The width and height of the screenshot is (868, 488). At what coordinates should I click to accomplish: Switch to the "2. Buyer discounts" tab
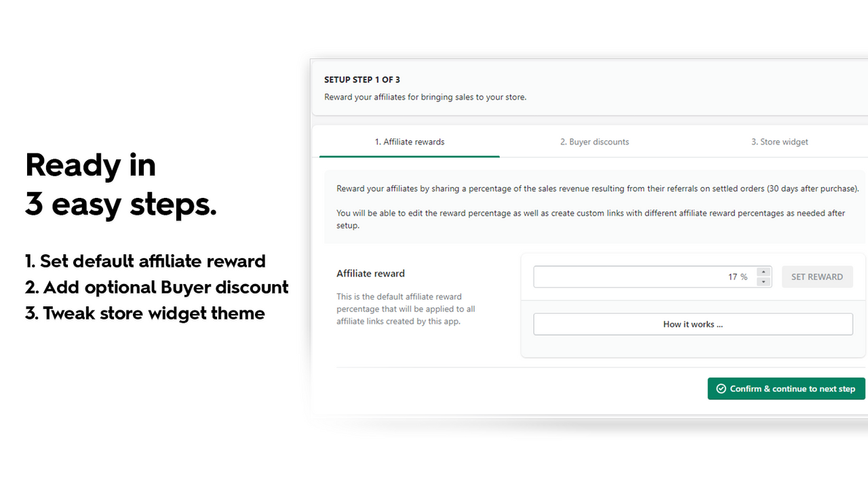tap(594, 142)
